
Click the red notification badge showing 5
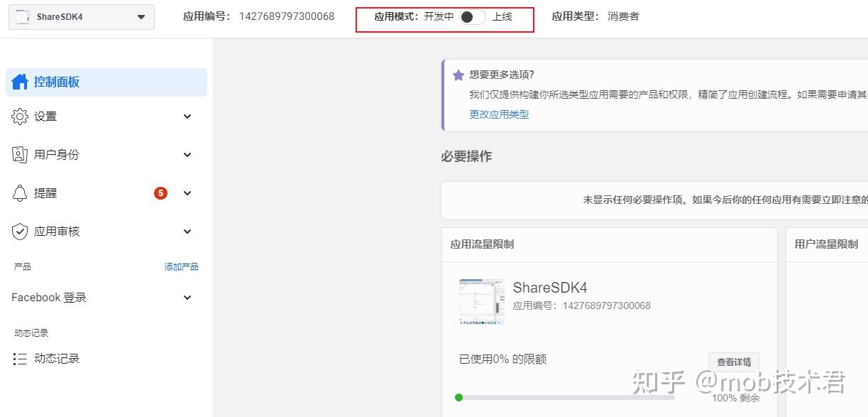click(x=160, y=193)
